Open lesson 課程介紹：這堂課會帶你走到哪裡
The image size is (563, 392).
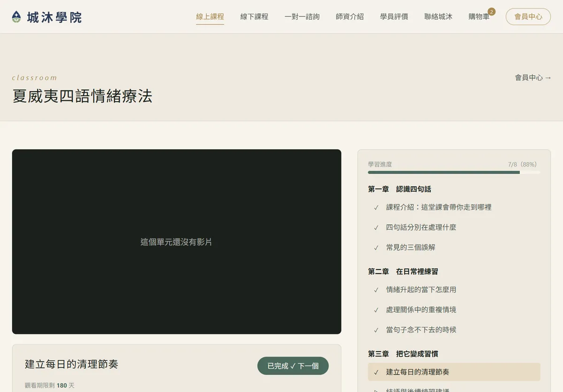click(454, 207)
